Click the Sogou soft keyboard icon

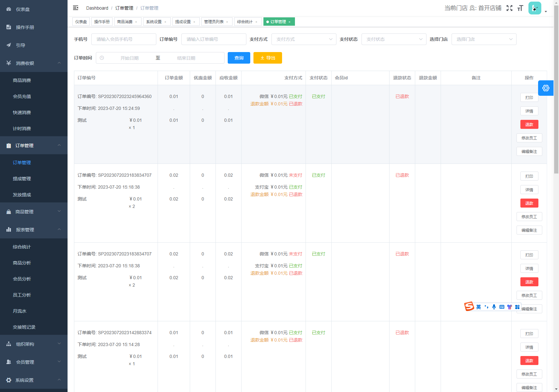pos(502,307)
